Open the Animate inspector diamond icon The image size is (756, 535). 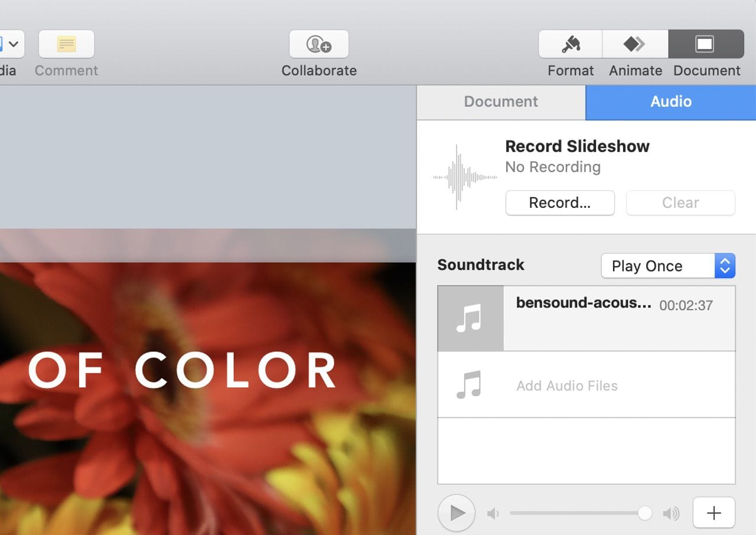tap(635, 44)
